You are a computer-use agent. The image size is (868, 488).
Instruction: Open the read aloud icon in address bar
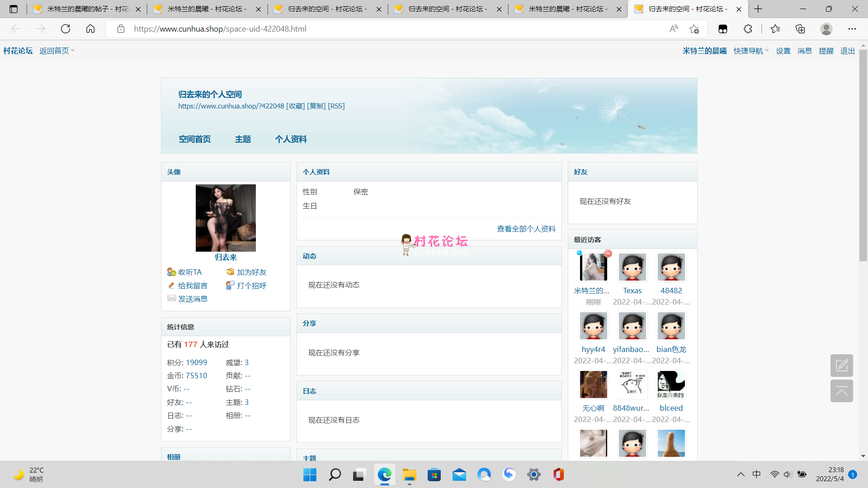(674, 29)
